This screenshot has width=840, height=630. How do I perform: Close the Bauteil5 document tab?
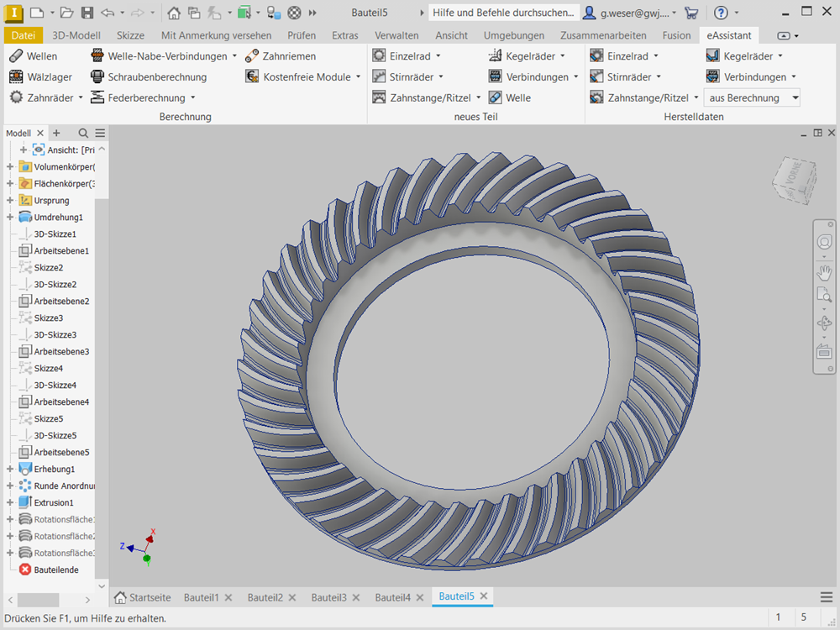tap(484, 596)
